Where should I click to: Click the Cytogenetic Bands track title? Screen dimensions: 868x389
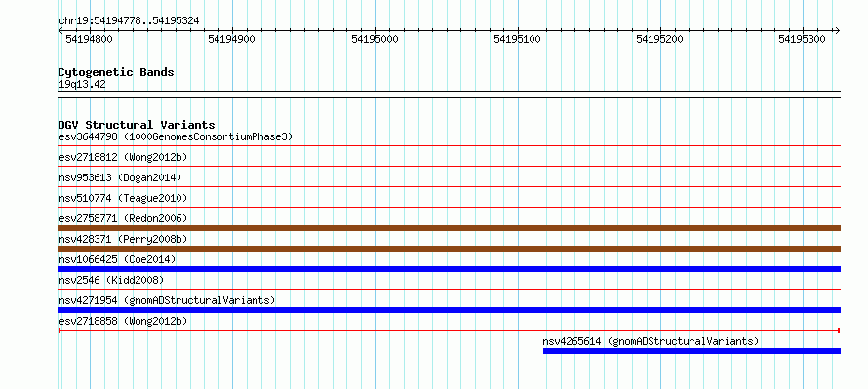116,72
